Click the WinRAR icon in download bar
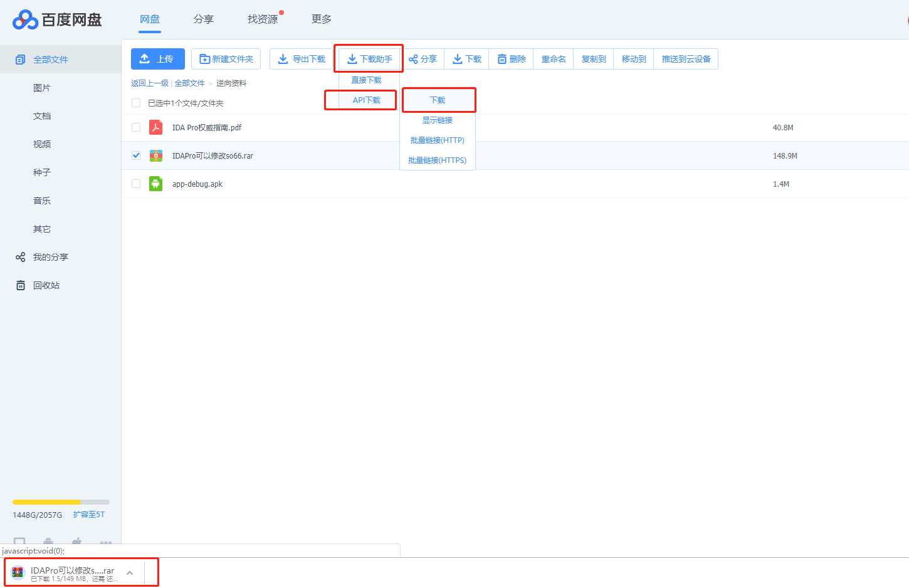Viewport: 909px width, 588px height. click(x=18, y=572)
